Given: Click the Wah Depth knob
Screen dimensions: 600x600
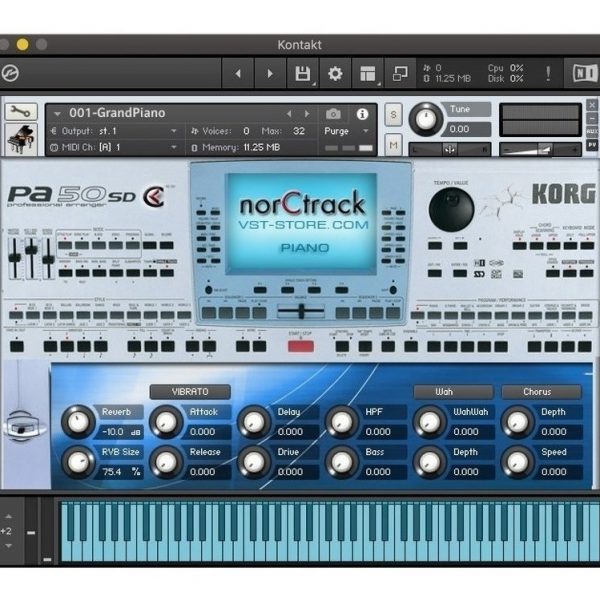Looking at the screenshot, I should (x=430, y=462).
